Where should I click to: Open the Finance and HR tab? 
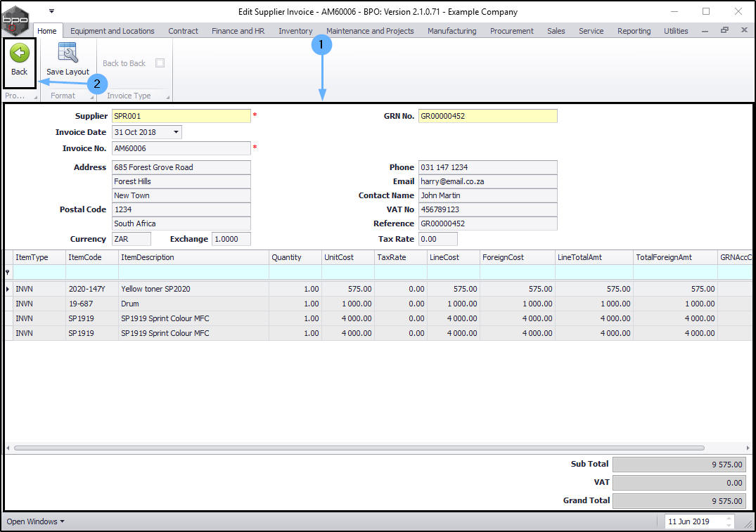pos(238,31)
